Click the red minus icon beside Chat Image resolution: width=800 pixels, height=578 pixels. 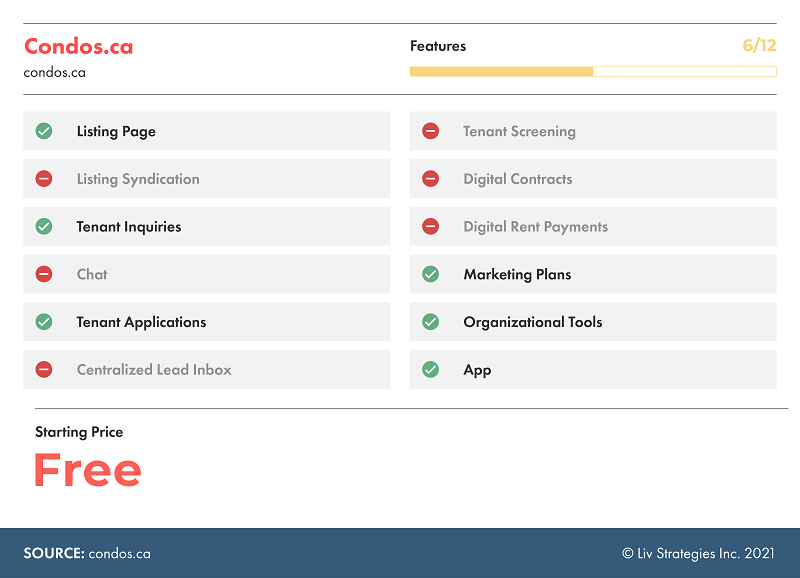point(44,274)
